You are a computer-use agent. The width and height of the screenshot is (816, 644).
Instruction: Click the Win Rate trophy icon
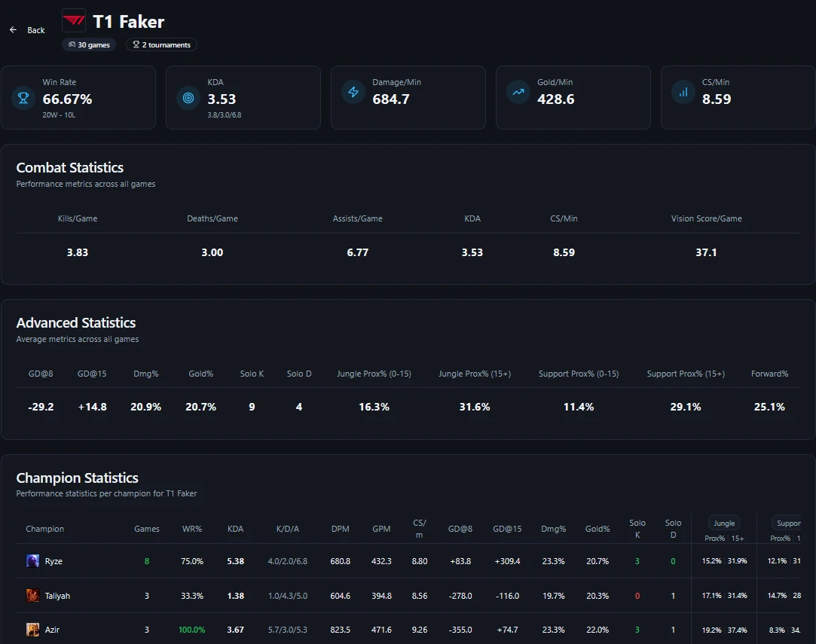coord(23,97)
